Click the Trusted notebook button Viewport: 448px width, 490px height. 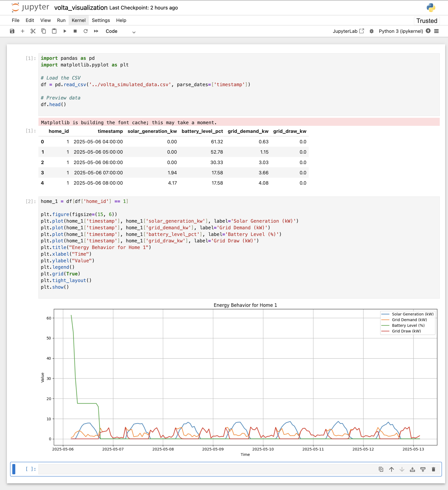[x=427, y=21]
